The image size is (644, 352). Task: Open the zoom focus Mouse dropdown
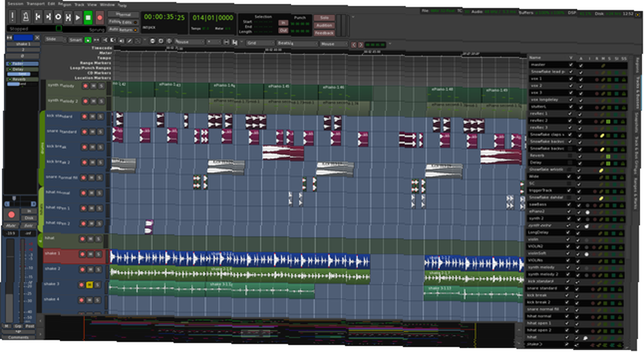click(189, 42)
